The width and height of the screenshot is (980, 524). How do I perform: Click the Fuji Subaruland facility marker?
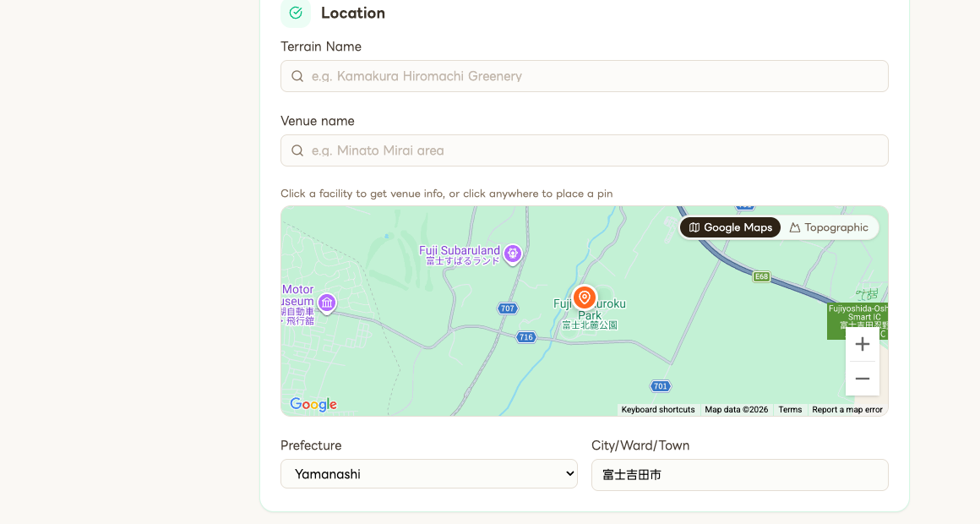pyautogui.click(x=512, y=254)
